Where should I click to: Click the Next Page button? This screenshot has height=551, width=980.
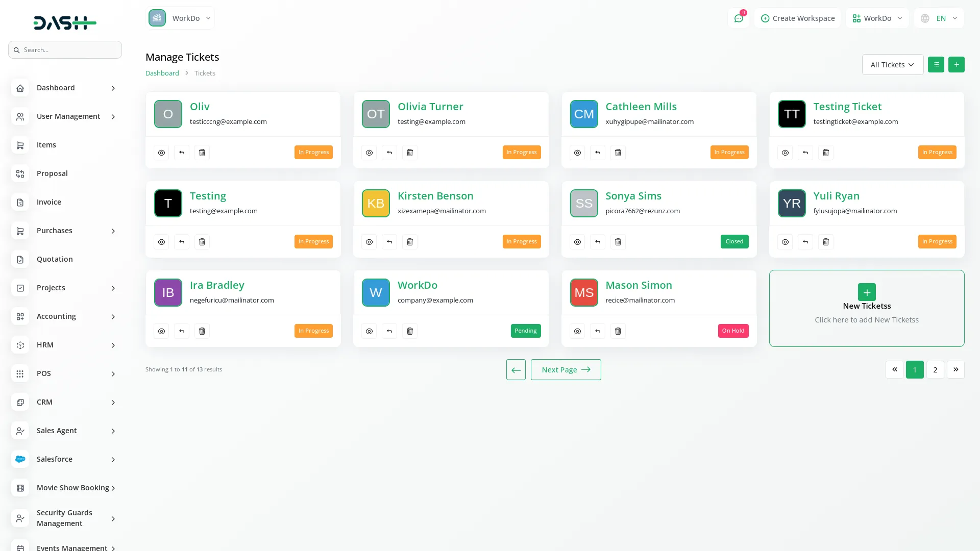566,369
